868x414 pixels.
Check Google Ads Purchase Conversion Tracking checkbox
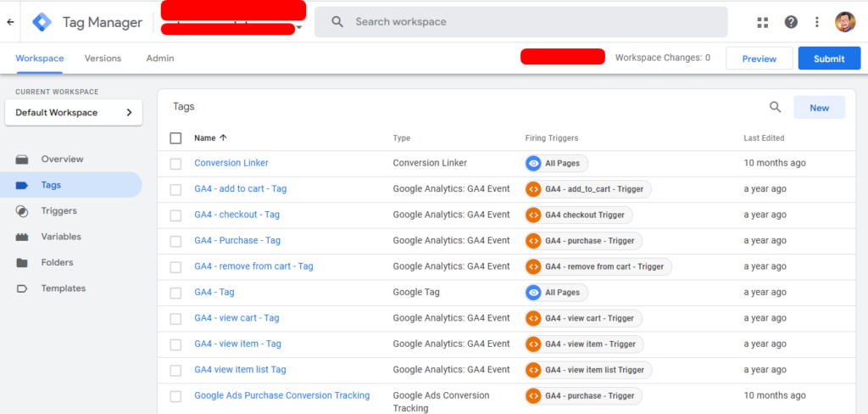[175, 396]
